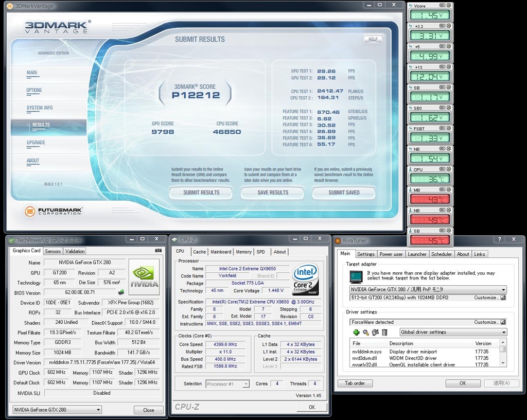Click the driver file list scroll-up arrow
This screenshot has height=420, width=527.
click(x=503, y=342)
